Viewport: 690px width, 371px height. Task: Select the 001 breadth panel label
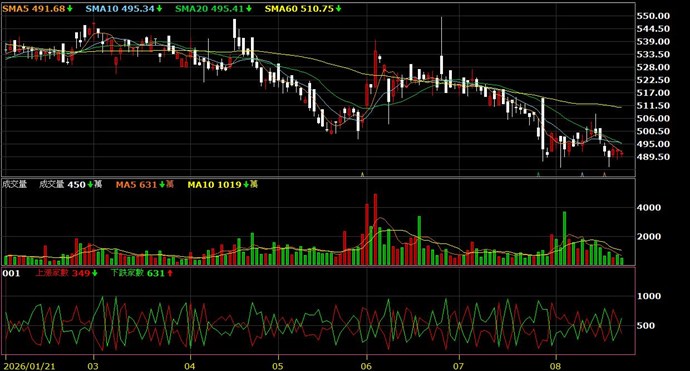(11, 273)
